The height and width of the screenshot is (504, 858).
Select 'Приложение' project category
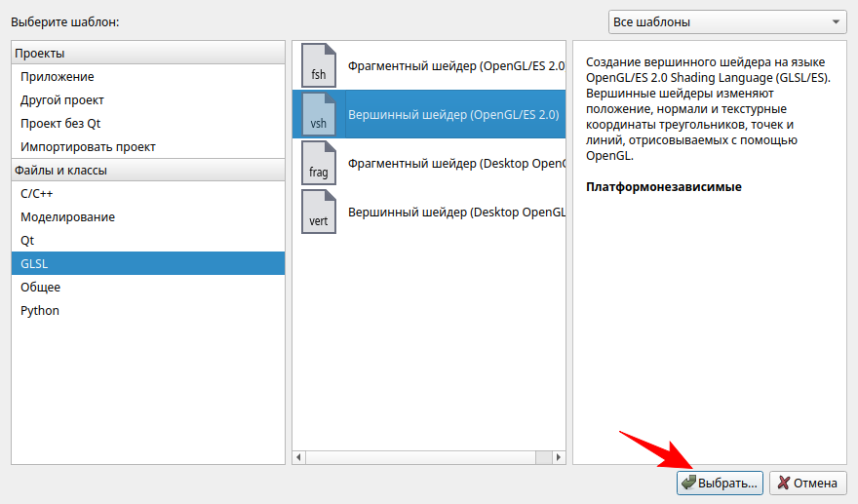58,76
